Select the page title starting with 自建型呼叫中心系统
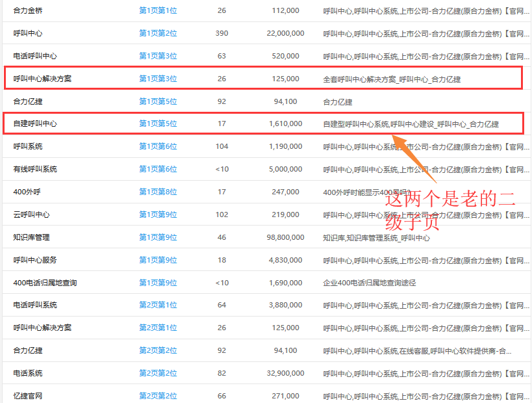The height and width of the screenshot is (403, 532). click(411, 124)
